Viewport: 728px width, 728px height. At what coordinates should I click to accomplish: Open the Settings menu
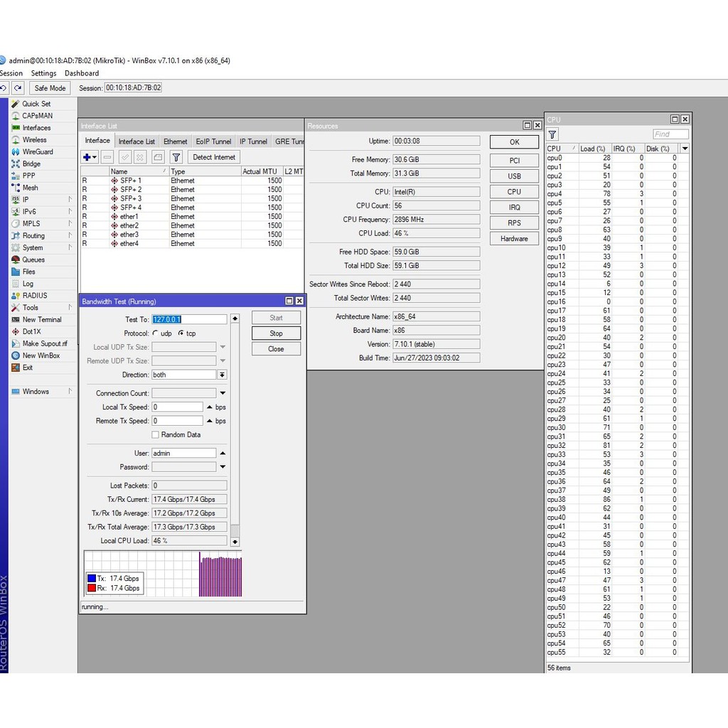[x=43, y=73]
